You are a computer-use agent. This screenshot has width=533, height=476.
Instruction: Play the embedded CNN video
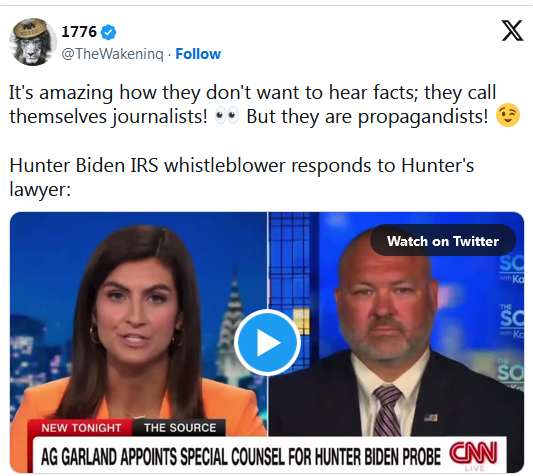coord(267,342)
